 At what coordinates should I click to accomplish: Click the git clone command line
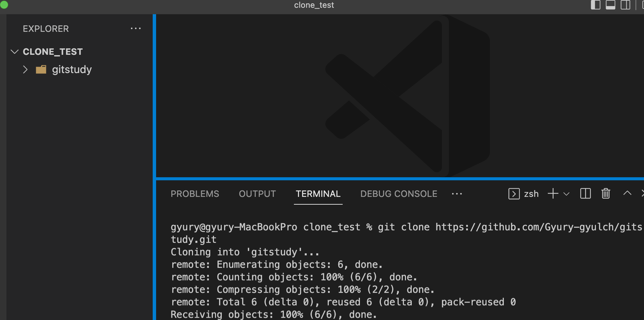click(x=406, y=233)
